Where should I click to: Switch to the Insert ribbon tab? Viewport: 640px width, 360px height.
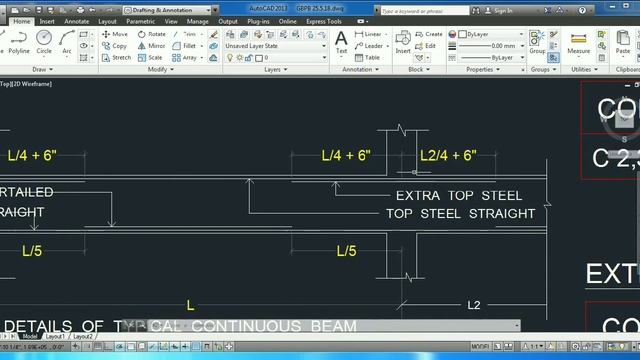click(x=47, y=21)
